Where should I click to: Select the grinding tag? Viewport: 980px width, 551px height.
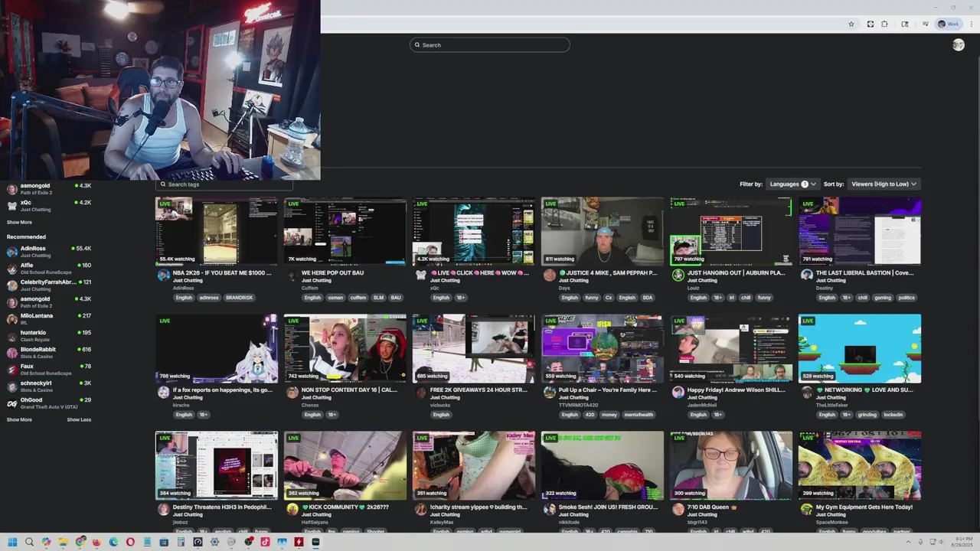coord(867,415)
